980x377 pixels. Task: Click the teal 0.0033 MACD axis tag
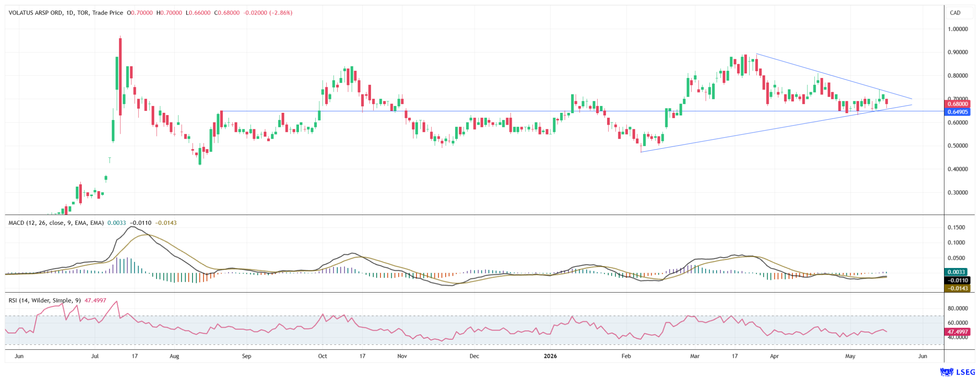[x=956, y=272]
